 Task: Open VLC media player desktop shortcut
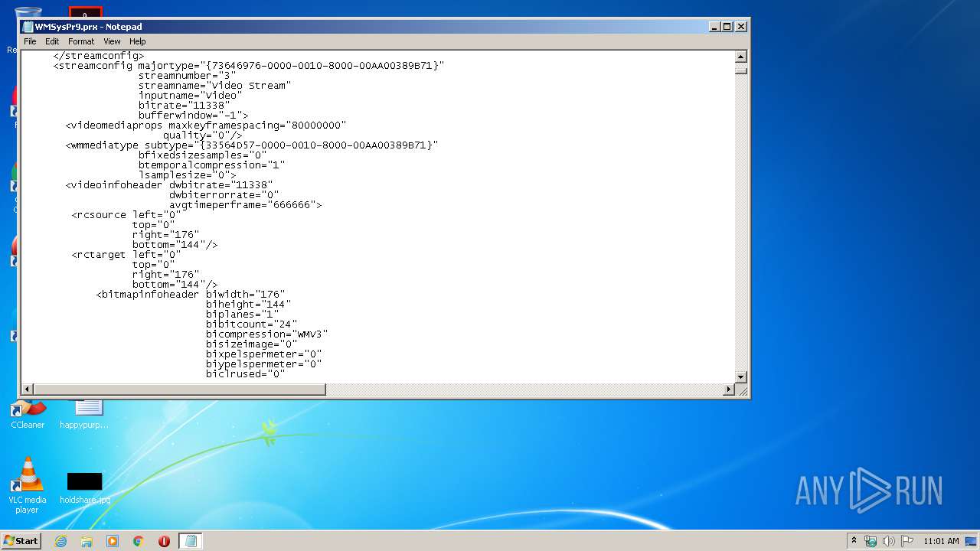pyautogui.click(x=28, y=485)
